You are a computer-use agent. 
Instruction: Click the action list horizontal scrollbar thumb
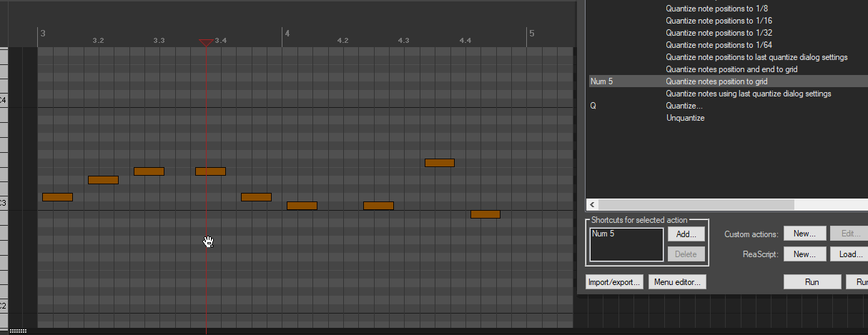[696, 204]
